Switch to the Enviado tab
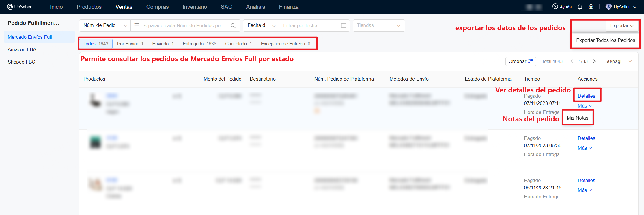Screen dimensions: 644x215 point(163,44)
